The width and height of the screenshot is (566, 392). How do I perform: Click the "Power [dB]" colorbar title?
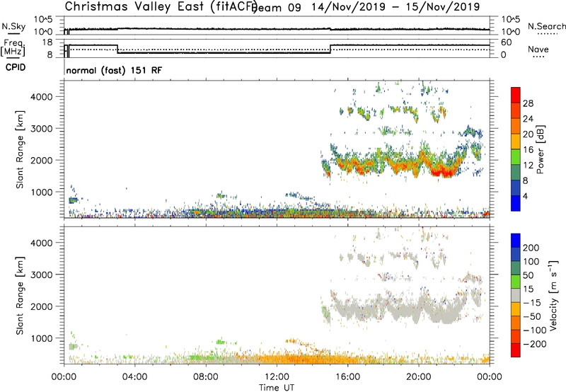540,149
